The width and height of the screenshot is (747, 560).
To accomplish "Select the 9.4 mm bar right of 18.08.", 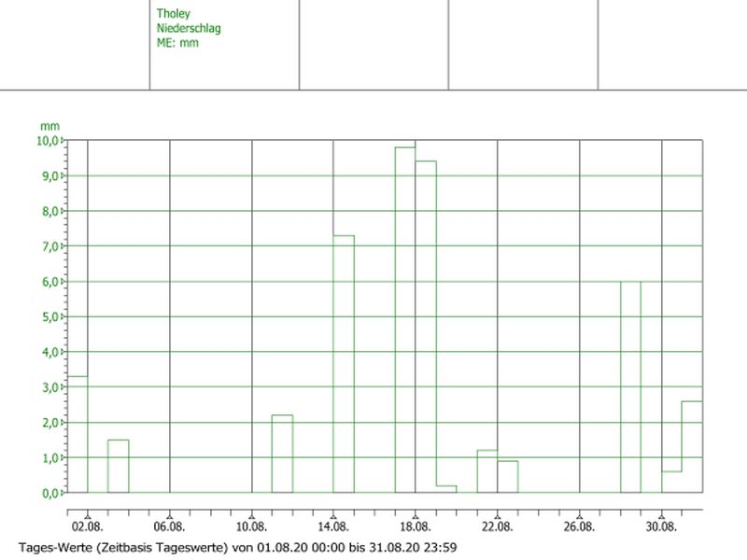I will [425, 327].
